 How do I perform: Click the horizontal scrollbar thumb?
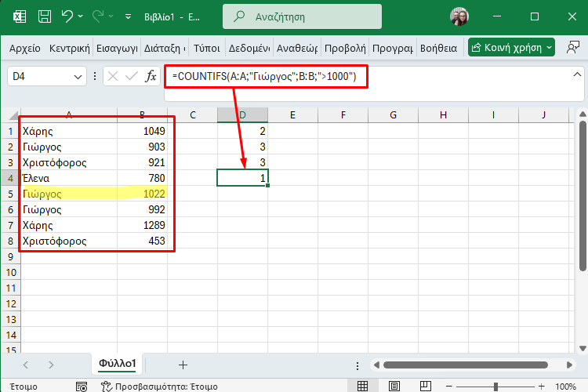[x=466, y=365]
